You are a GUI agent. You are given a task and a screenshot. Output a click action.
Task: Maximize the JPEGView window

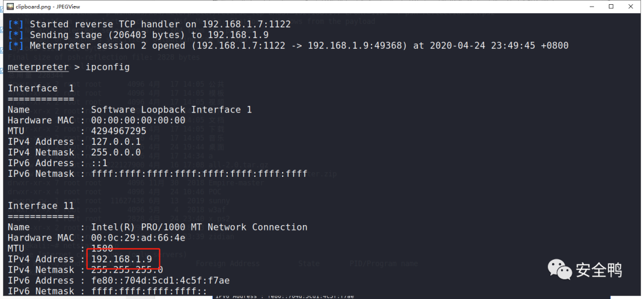pyautogui.click(x=611, y=6)
